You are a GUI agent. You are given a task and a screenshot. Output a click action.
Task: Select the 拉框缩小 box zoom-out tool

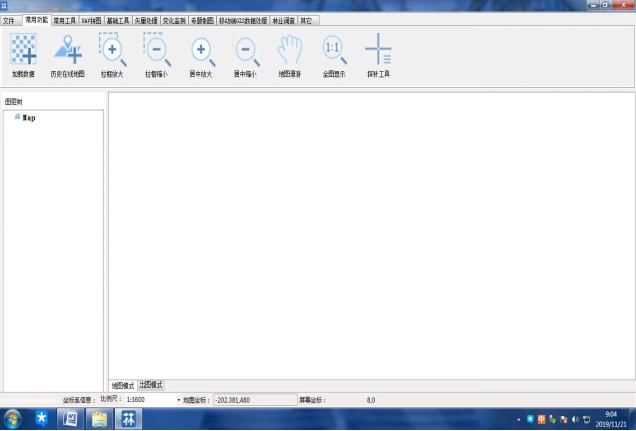click(x=157, y=50)
